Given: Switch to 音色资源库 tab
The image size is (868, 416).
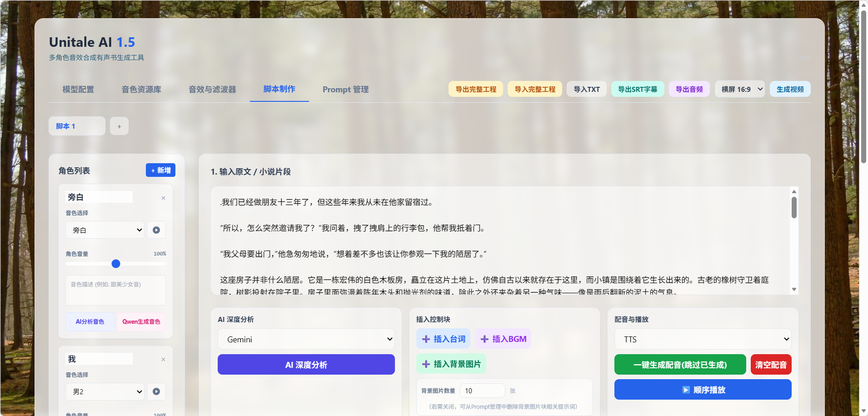Looking at the screenshot, I should (141, 89).
